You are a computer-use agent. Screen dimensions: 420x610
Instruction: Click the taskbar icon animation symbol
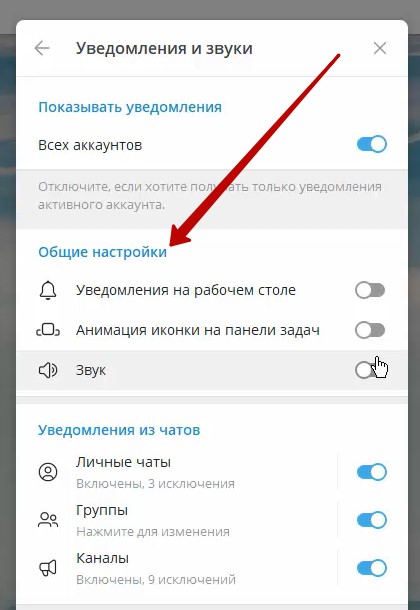pos(48,330)
